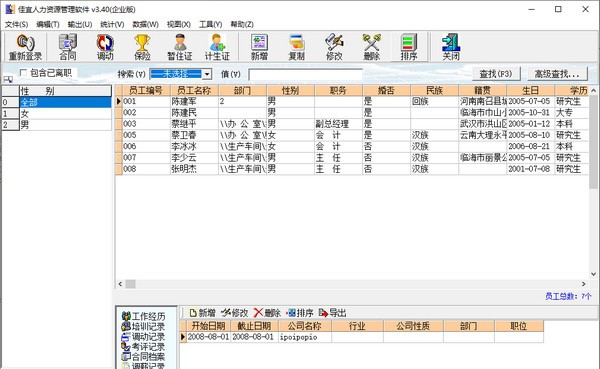600x369 pixels.
Task: Select employee 李少云 in the table
Action: (194, 158)
